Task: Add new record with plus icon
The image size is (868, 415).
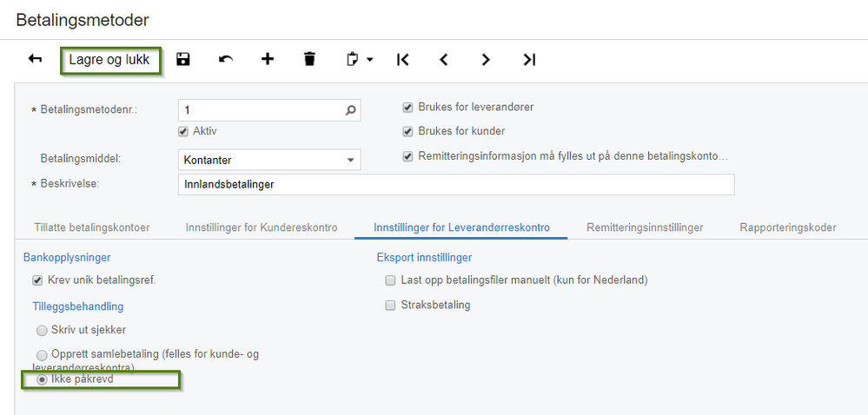Action: point(268,60)
